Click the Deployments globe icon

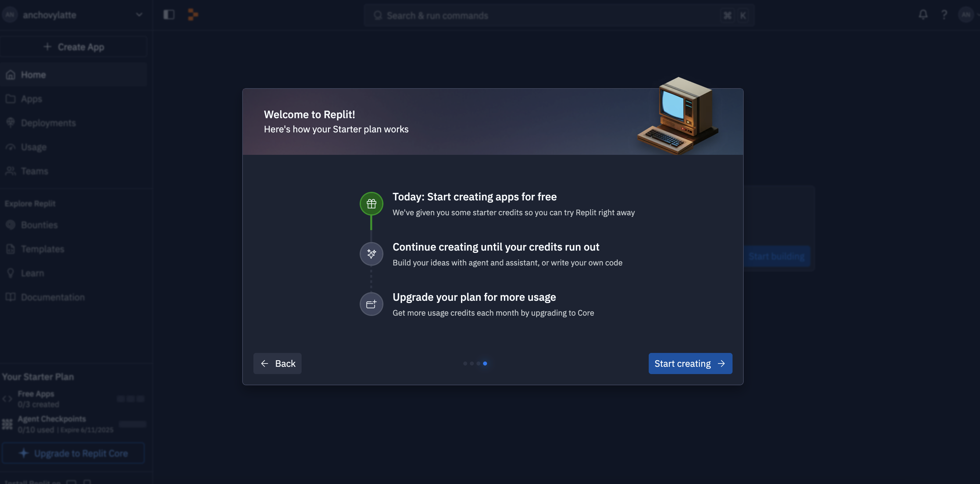(x=10, y=122)
